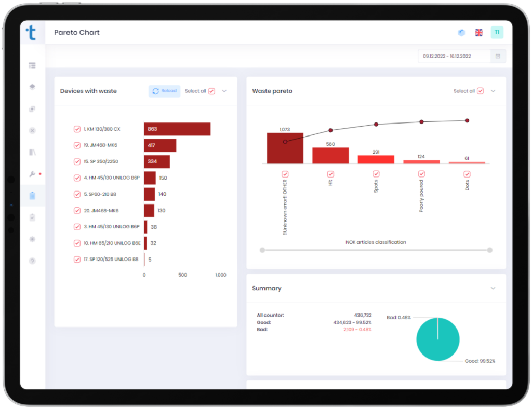Click the sidebar settings gear icon
Screen dimensions: 532x409
click(32, 239)
